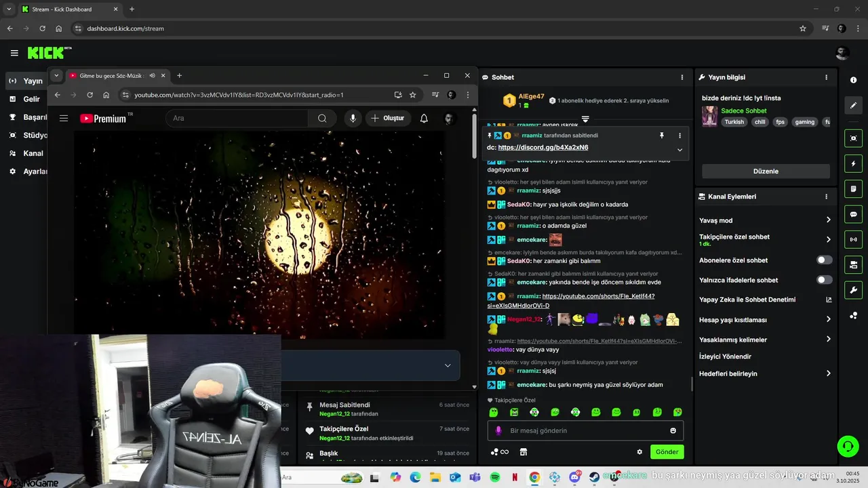Click the YouTube search magnifier button
This screenshot has width=868, height=488.
tap(322, 118)
